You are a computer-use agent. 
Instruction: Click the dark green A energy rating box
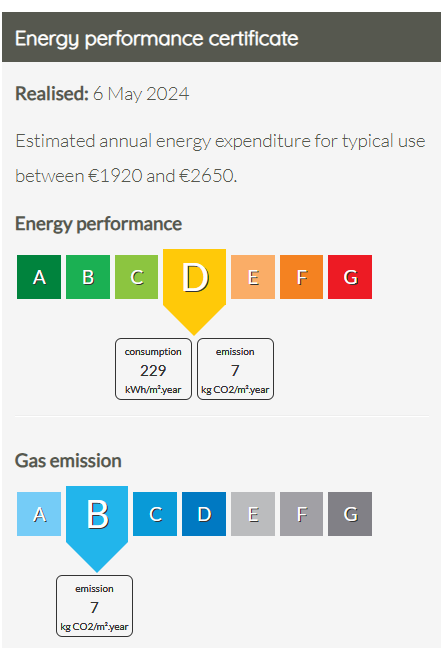[x=39, y=277]
